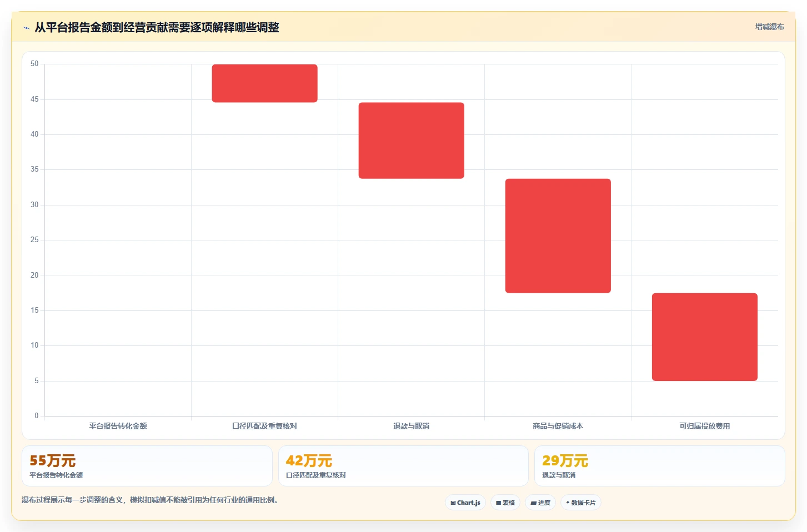Click the Chart.js tag
This screenshot has width=807, height=532.
pos(465,503)
